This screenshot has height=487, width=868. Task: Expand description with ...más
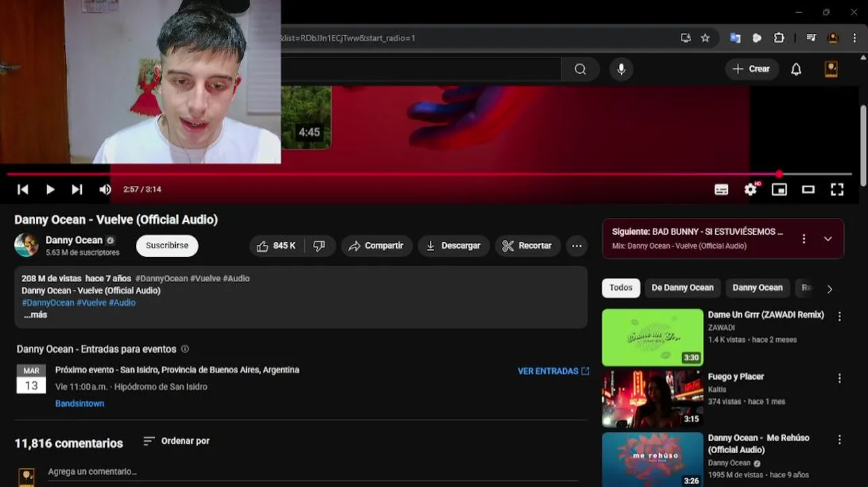pyautogui.click(x=35, y=315)
